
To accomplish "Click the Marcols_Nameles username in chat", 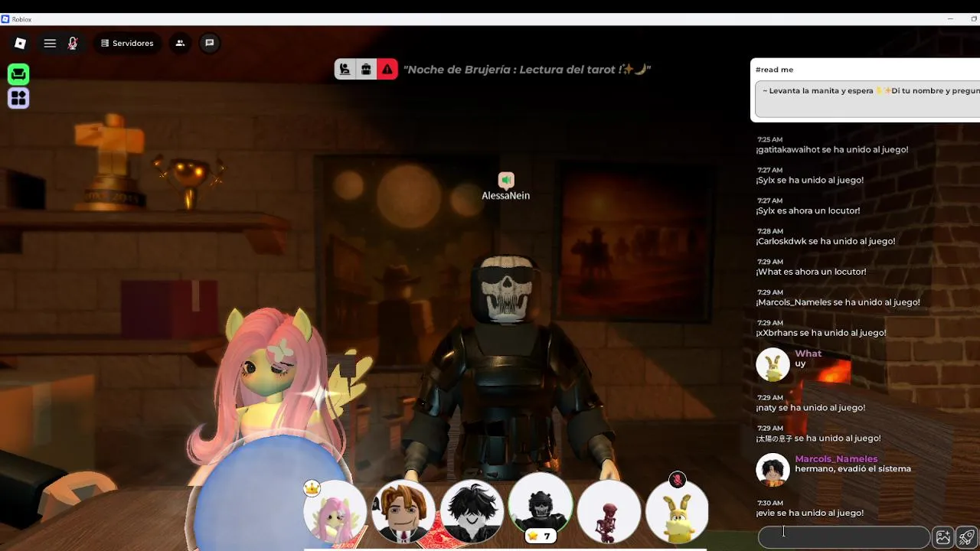I will (836, 459).
